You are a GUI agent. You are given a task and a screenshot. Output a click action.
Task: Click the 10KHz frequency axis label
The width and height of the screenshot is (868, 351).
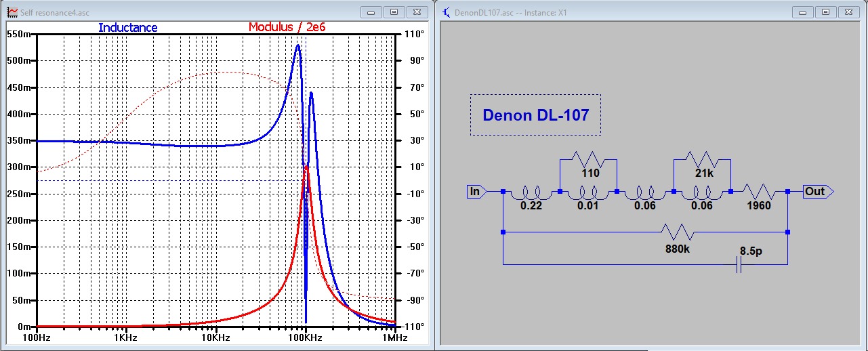click(x=215, y=337)
